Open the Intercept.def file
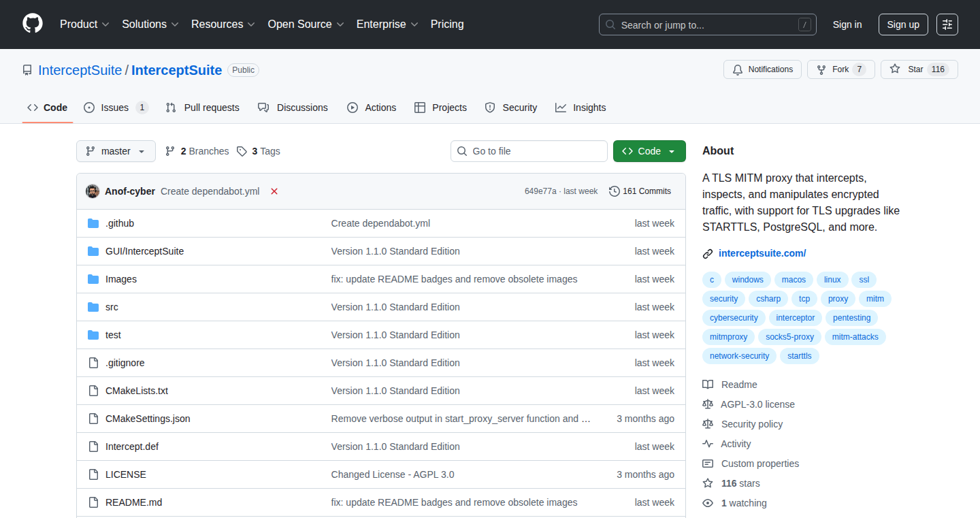Screen dimensions: 980x518 [132, 447]
